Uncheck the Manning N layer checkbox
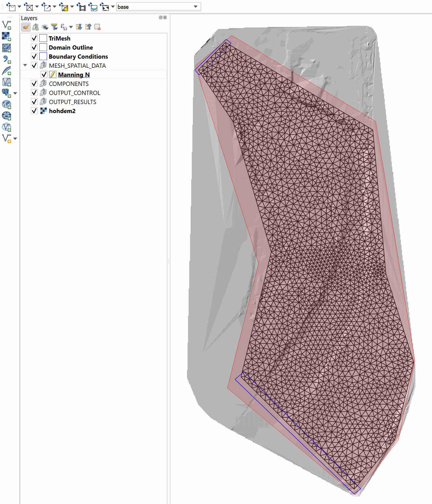The width and height of the screenshot is (432, 504). [44, 75]
